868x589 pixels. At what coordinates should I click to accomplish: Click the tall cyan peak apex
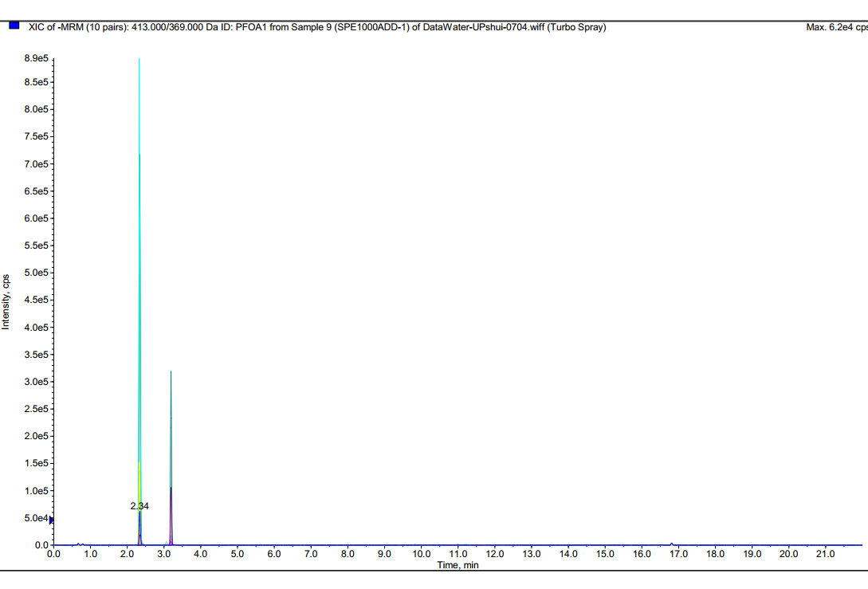tap(139, 60)
